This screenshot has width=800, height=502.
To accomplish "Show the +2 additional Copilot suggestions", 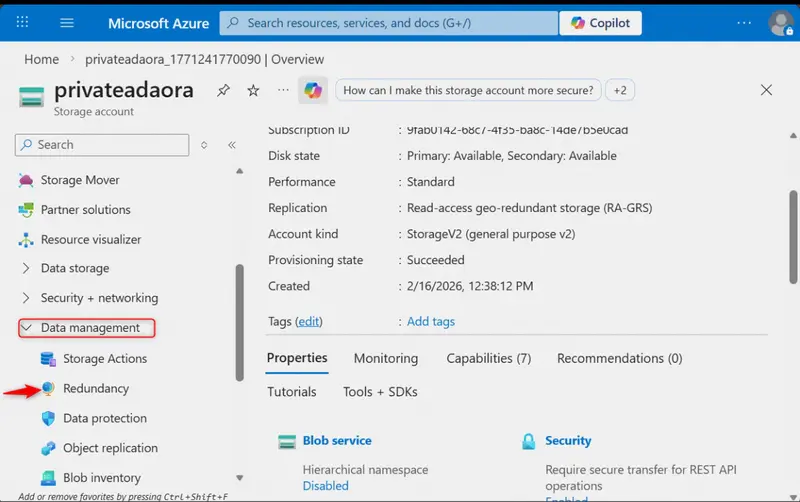I will 620,90.
